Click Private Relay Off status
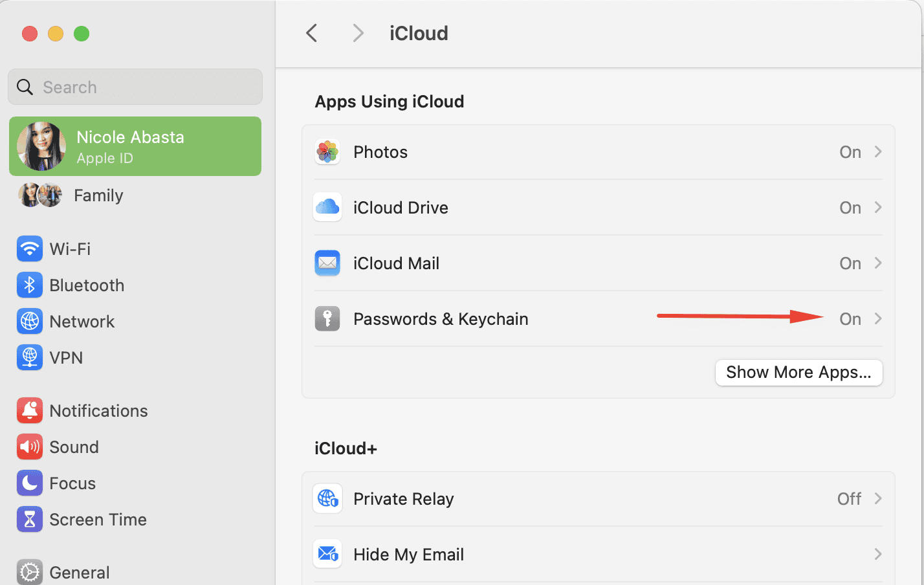 (849, 499)
